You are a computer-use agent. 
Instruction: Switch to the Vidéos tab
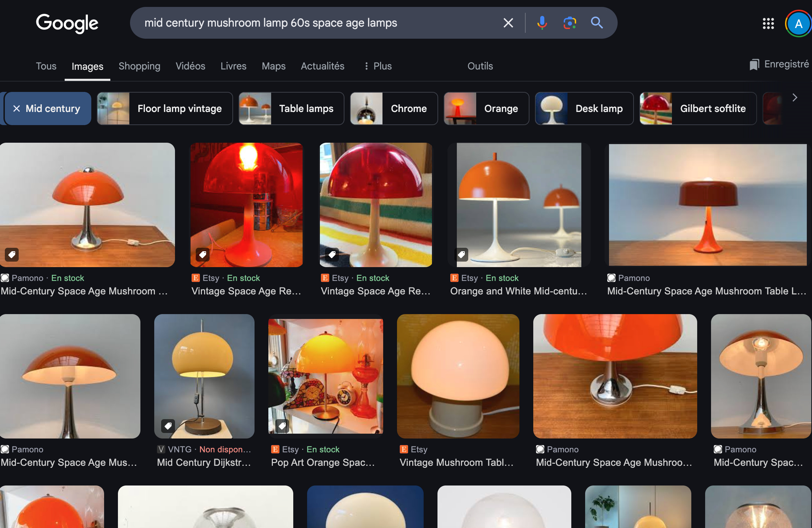[190, 66]
